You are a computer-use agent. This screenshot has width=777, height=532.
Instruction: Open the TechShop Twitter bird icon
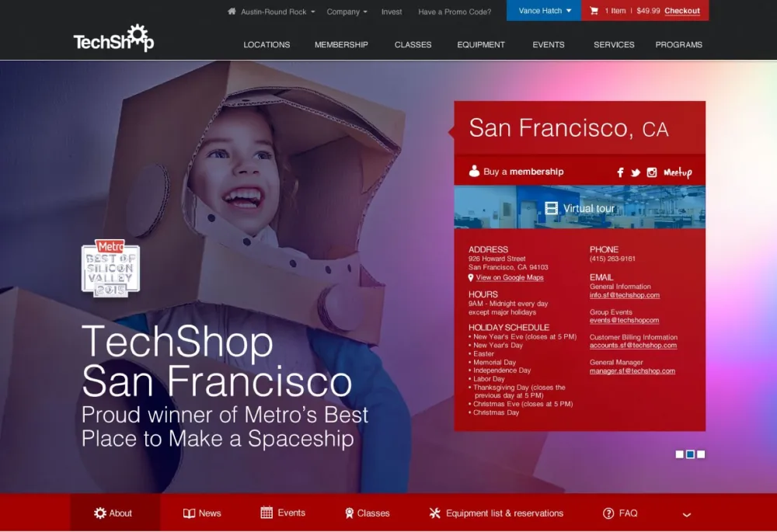[x=636, y=172]
